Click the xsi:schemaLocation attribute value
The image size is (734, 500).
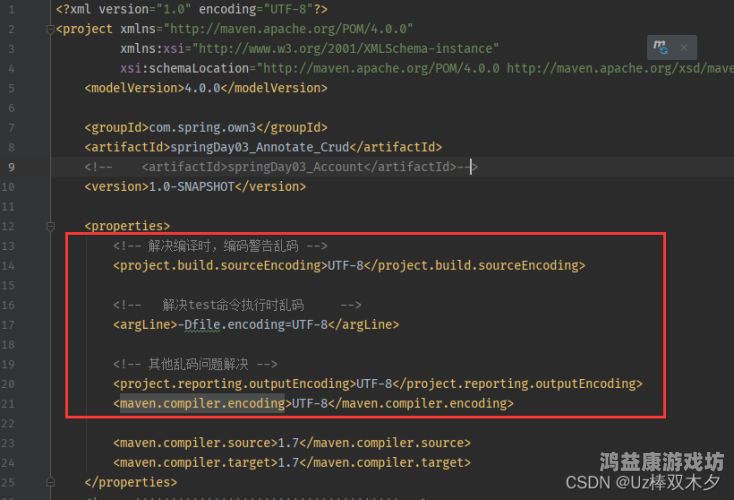point(495,68)
